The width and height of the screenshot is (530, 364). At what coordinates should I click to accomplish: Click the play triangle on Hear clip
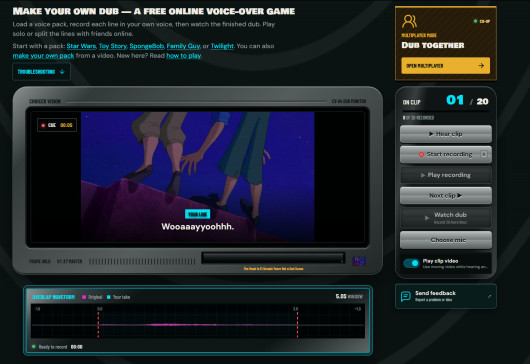point(431,134)
